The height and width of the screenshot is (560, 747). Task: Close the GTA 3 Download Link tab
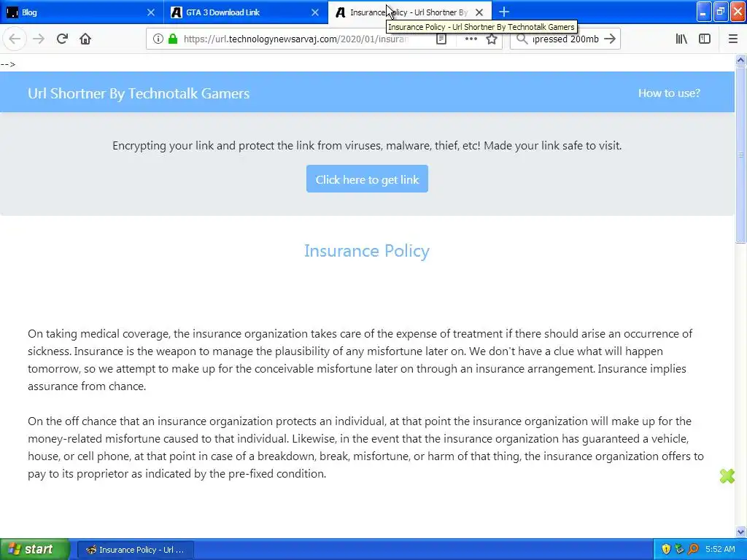(x=315, y=12)
